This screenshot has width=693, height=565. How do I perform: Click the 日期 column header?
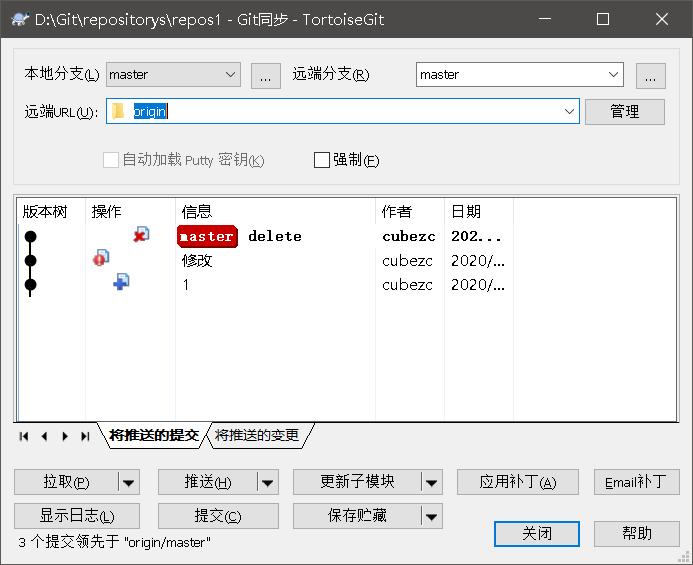click(479, 211)
